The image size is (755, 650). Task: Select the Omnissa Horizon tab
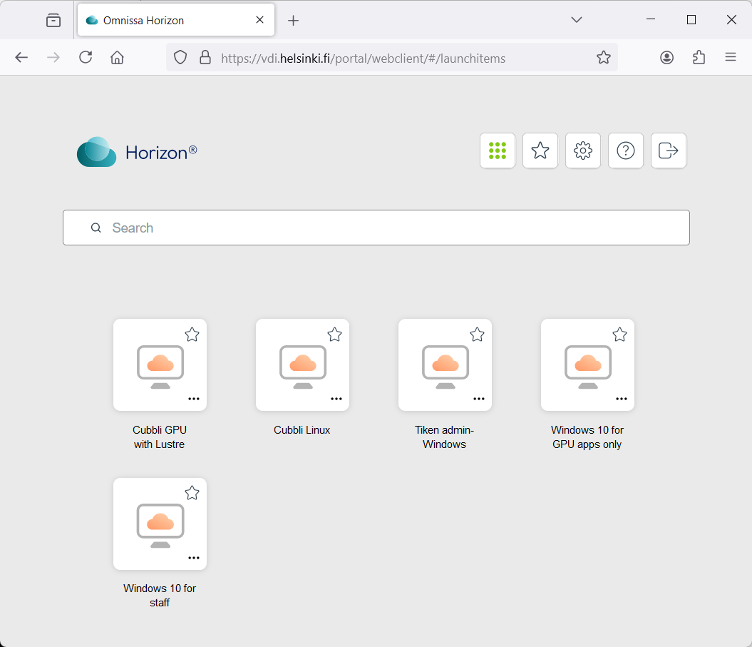pos(177,20)
